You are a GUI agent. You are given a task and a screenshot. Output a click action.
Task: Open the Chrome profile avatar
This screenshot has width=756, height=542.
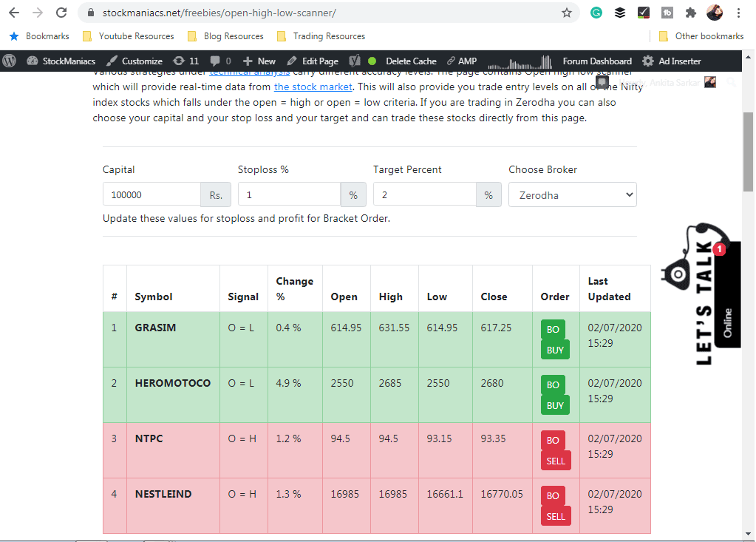click(x=715, y=13)
